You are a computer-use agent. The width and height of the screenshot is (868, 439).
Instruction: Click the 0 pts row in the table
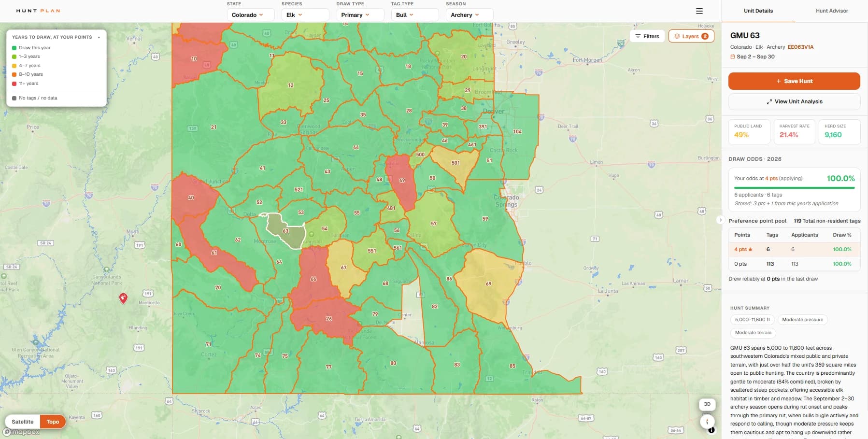click(x=794, y=264)
